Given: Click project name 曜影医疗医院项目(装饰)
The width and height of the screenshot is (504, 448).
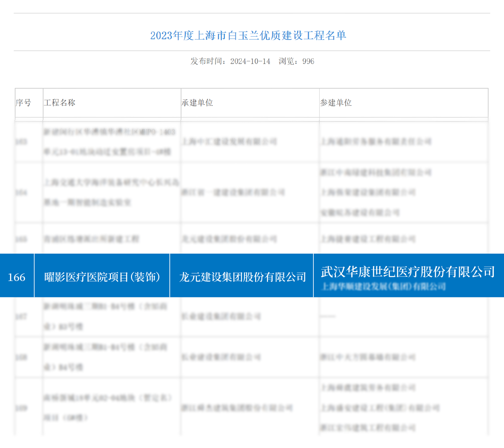Looking at the screenshot, I should (102, 277).
